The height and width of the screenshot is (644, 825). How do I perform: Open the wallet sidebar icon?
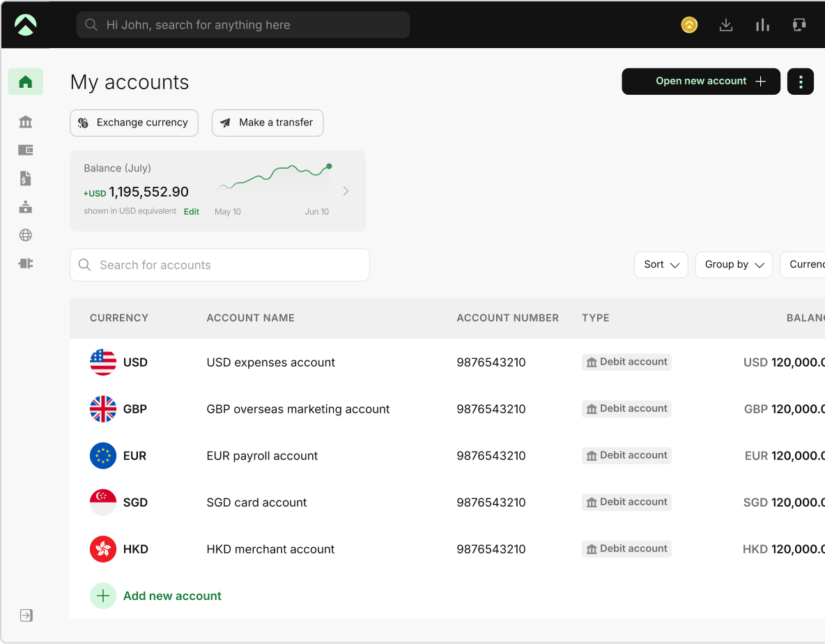click(x=25, y=150)
